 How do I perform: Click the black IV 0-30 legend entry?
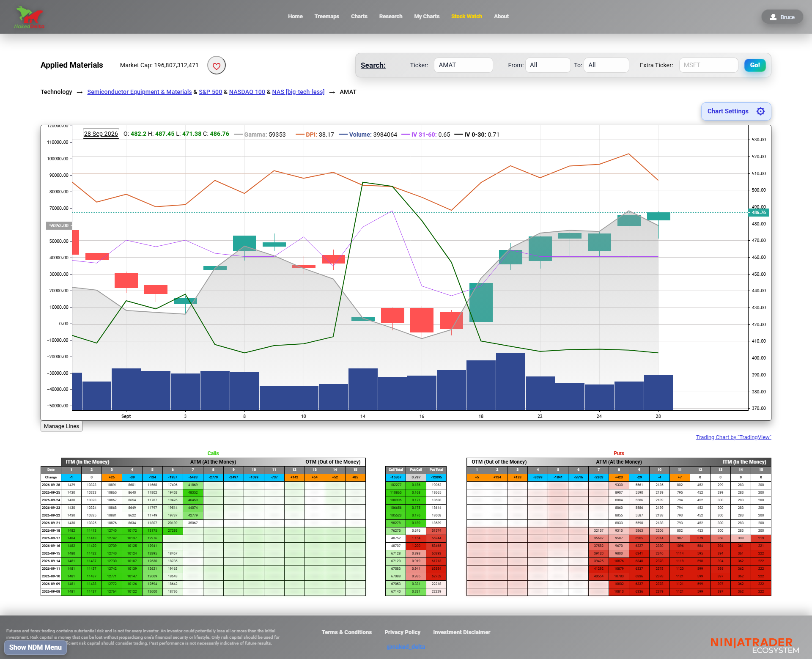tap(477, 135)
